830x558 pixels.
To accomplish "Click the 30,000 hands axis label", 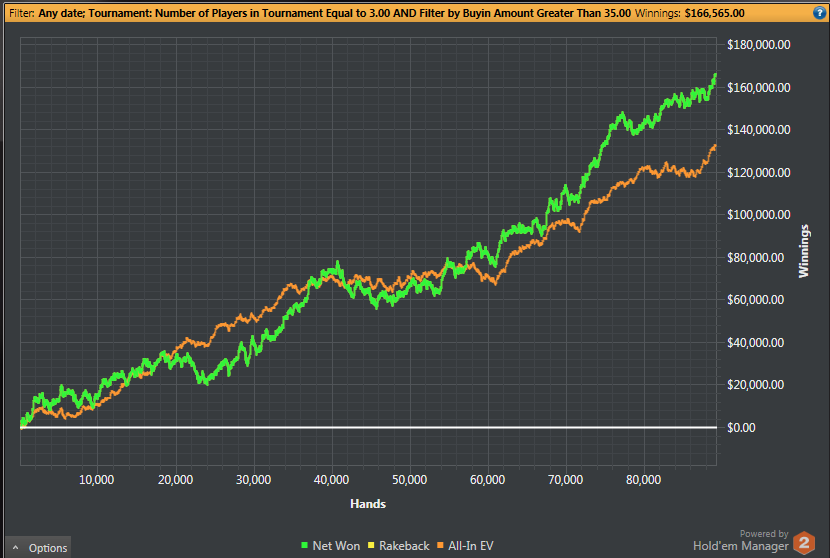I will [253, 480].
